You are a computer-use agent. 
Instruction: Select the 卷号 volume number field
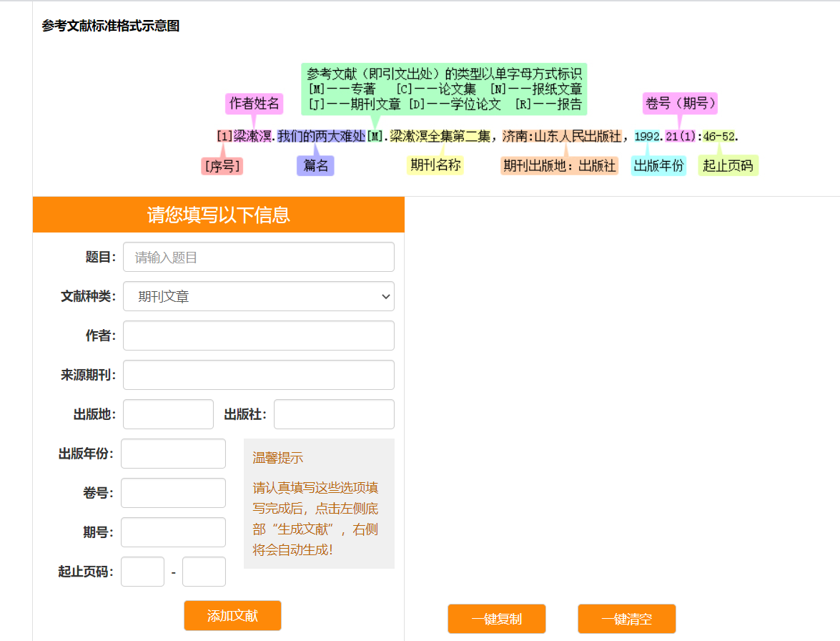click(172, 492)
